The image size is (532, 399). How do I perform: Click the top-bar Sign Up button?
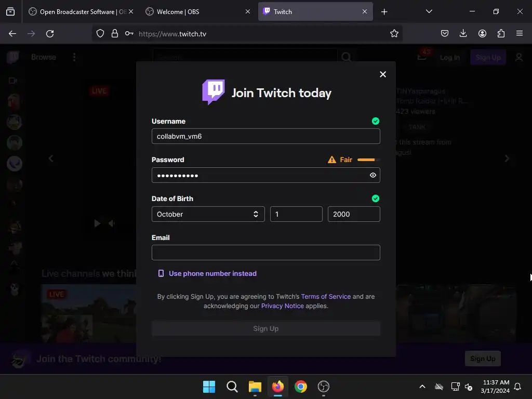[488, 57]
